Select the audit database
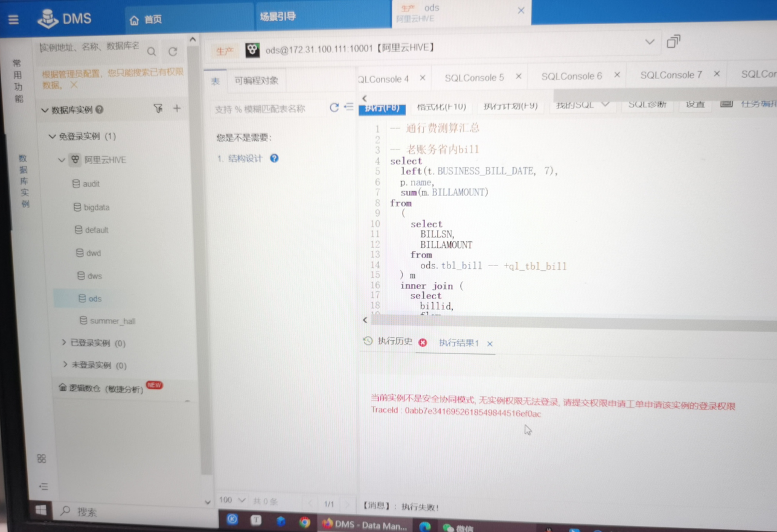777x532 pixels. (86, 184)
